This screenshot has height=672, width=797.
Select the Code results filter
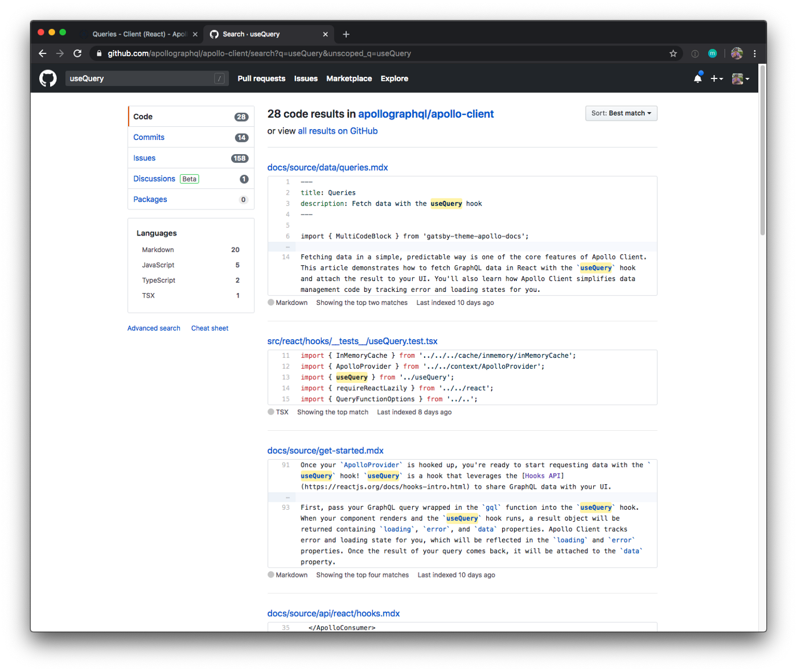(191, 117)
